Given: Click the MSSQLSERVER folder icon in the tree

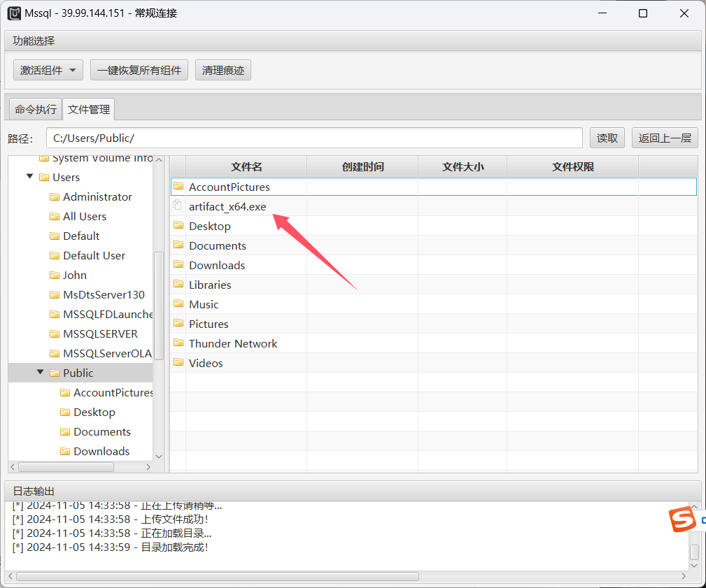Looking at the screenshot, I should pos(55,334).
